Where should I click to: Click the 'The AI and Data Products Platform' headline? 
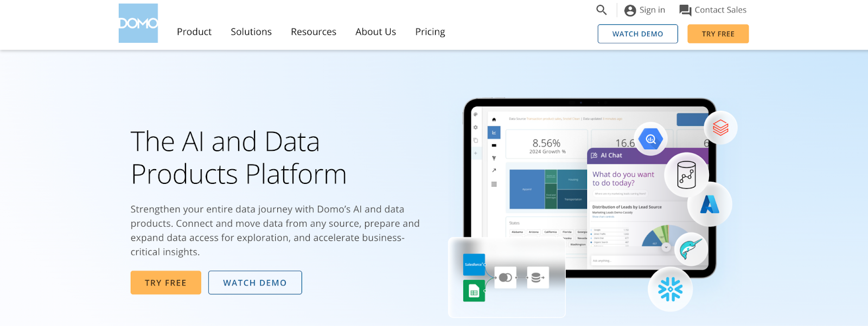pos(239,158)
